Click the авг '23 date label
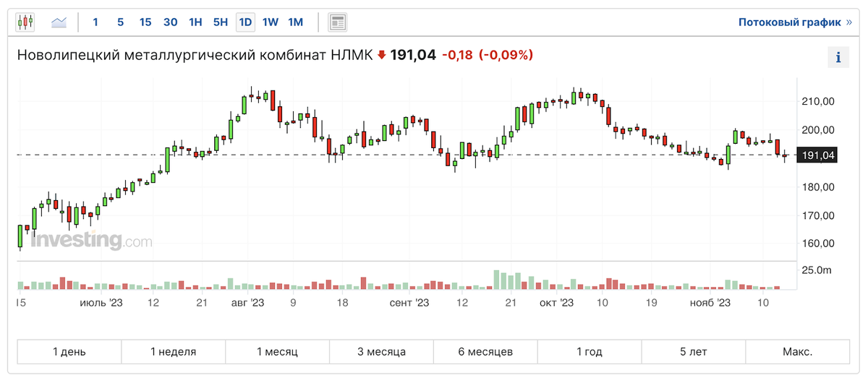 [248, 303]
